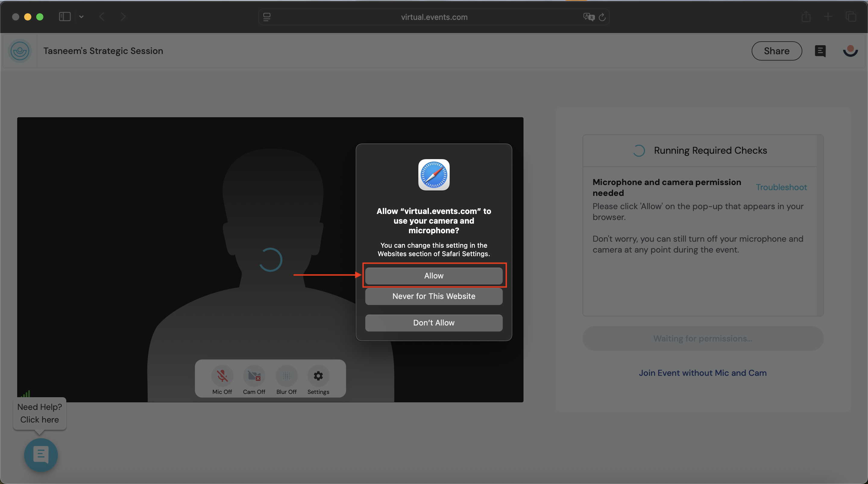Viewport: 868px width, 484px height.
Task: Click the chat support bubble icon
Action: click(41, 455)
